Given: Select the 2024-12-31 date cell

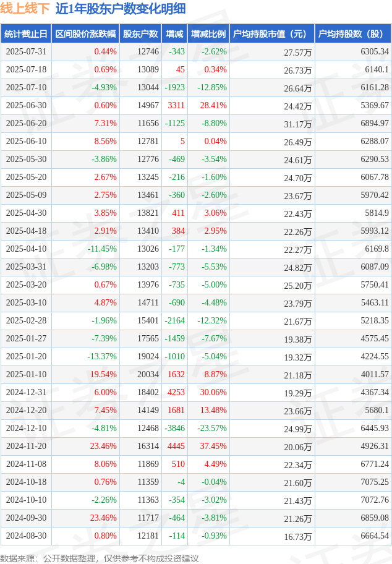Looking at the screenshot, I should click(26, 393).
